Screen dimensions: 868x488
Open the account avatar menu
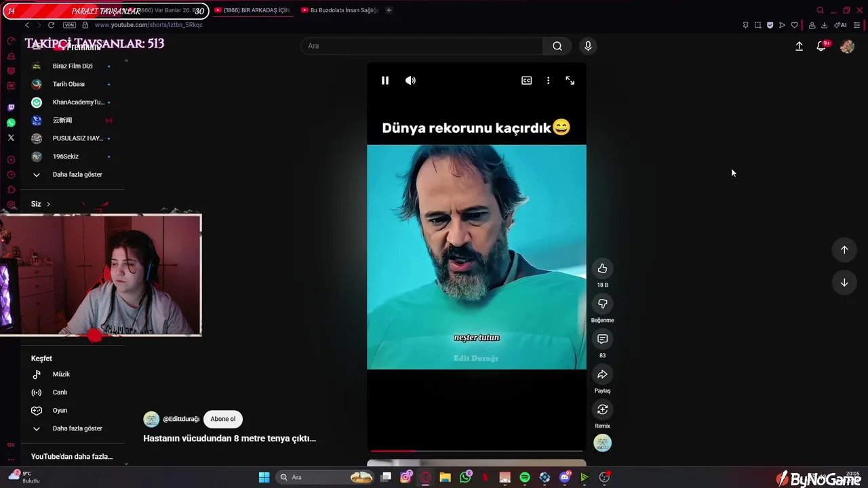point(847,46)
